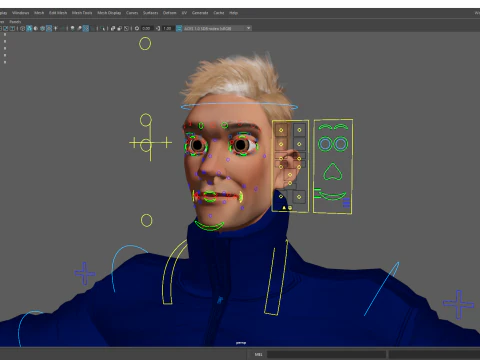Click the use default material sphere icon

click(x=36, y=28)
